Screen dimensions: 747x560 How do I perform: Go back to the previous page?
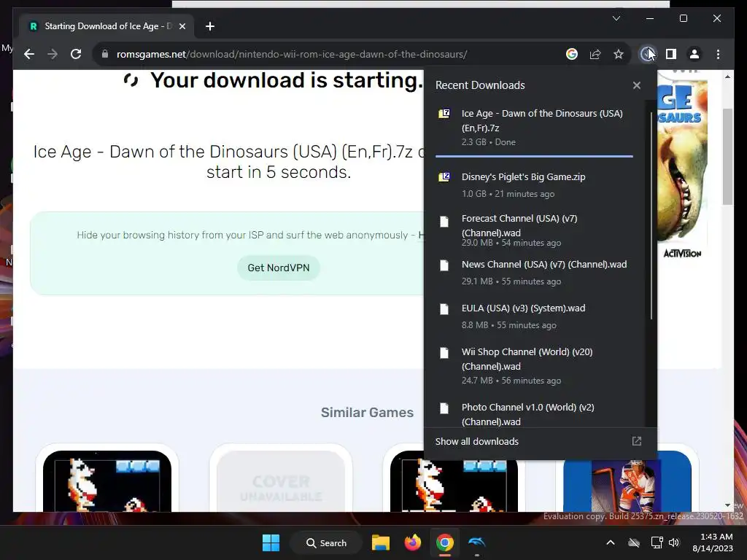(x=29, y=54)
